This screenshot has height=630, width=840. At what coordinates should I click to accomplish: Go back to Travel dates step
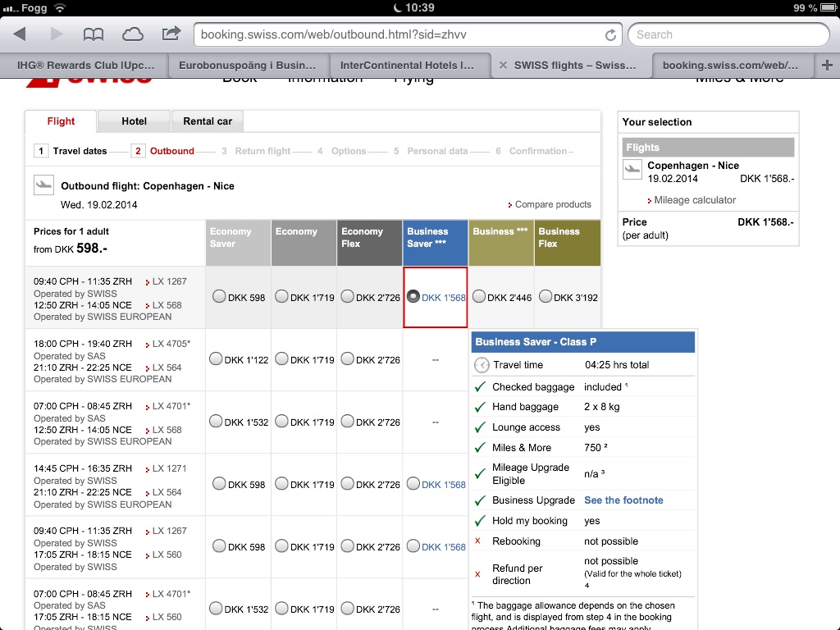[x=80, y=151]
